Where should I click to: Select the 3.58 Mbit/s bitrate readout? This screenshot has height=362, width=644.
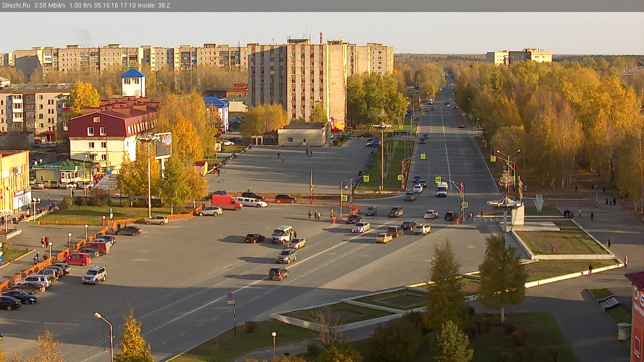50,6
